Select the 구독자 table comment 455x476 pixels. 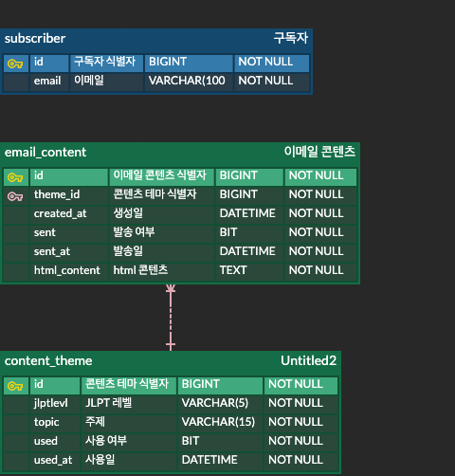click(x=291, y=38)
